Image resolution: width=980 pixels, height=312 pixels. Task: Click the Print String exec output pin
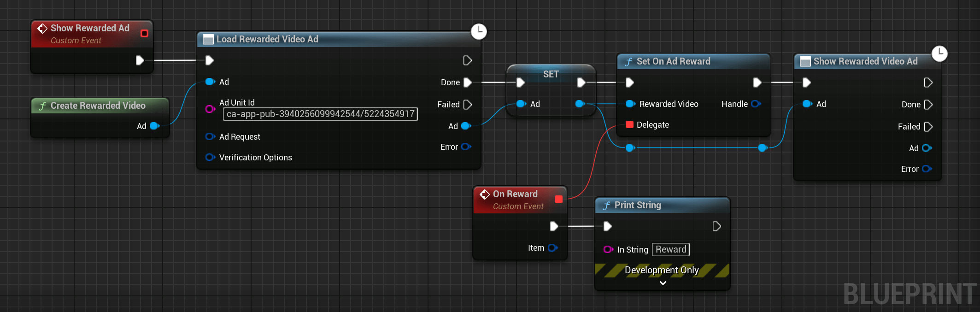click(716, 226)
